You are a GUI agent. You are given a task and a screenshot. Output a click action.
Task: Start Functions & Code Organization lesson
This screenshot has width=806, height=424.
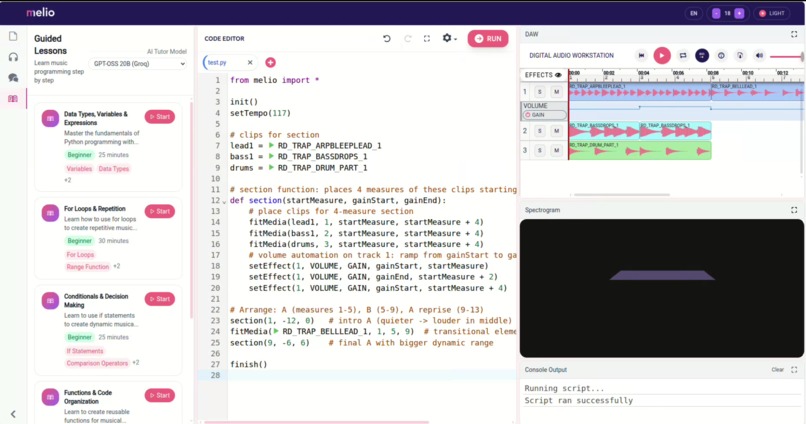[160, 395]
